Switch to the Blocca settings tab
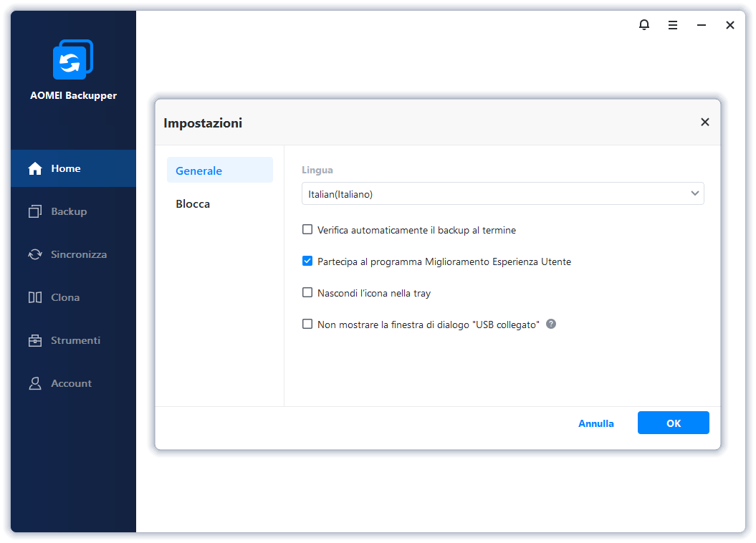Screen dimensions: 756x543 pyautogui.click(x=193, y=204)
